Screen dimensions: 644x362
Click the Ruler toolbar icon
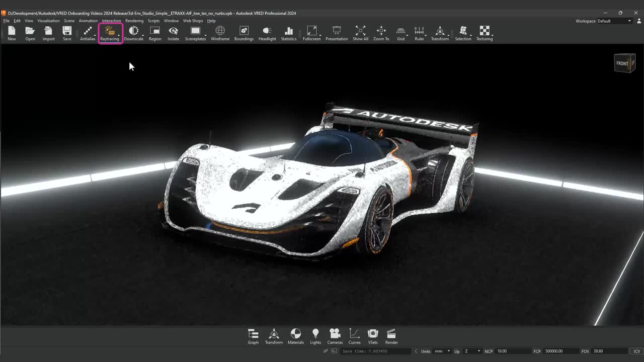point(419,33)
